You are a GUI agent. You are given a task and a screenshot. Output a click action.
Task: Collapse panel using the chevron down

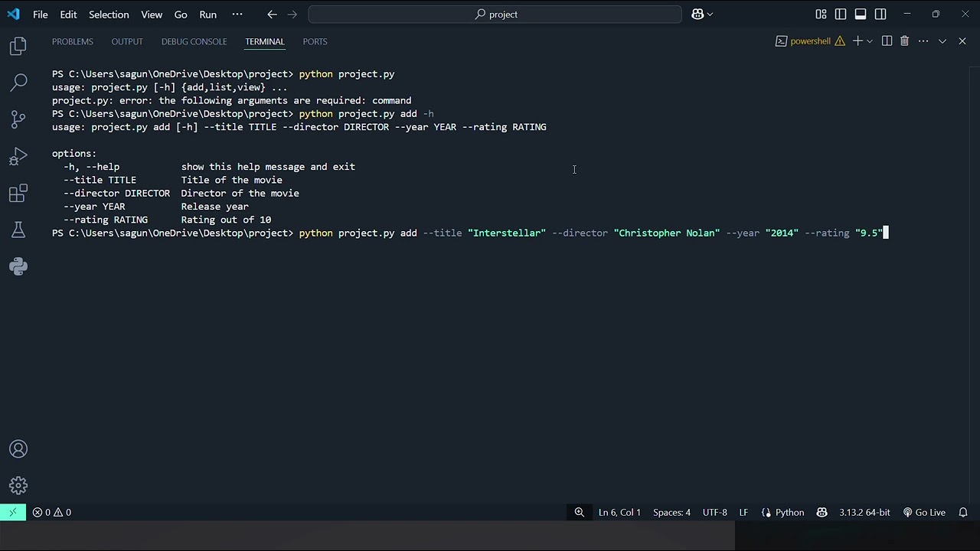[x=942, y=41]
